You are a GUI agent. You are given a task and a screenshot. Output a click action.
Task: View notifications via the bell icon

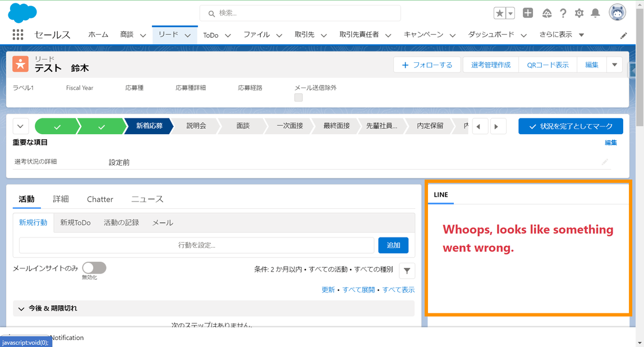point(595,13)
